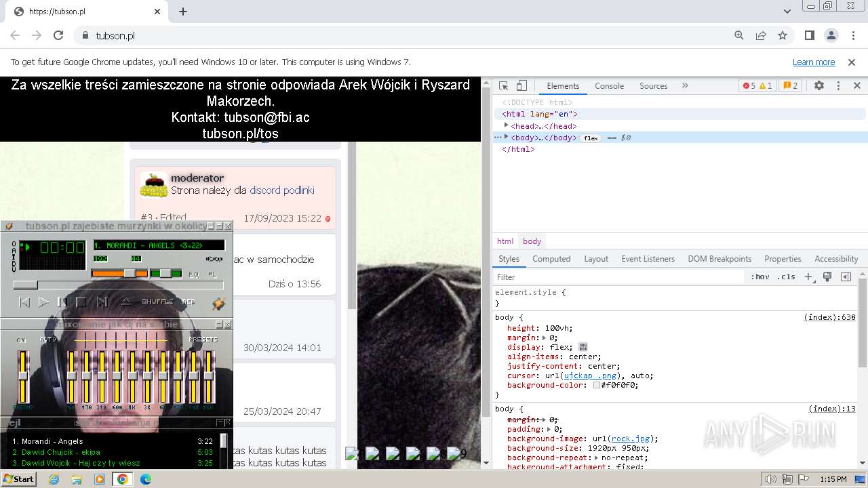Open the Computed styles tab
The image size is (868, 488).
(x=551, y=259)
